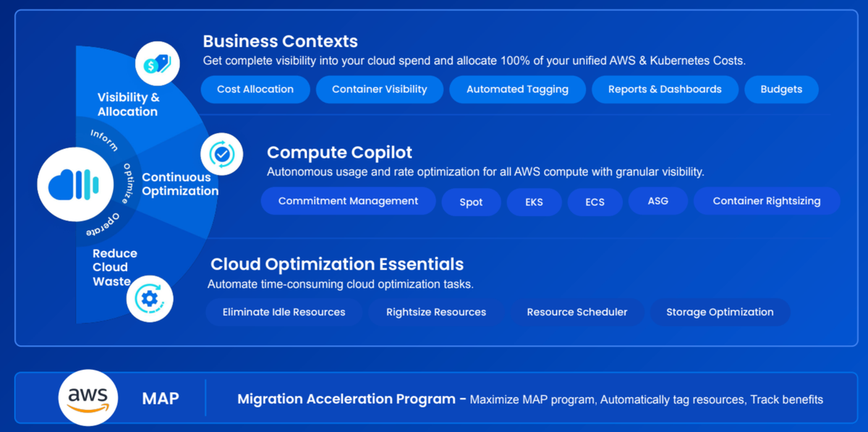The image size is (868, 432).
Task: Click the Spot pill
Action: click(471, 202)
